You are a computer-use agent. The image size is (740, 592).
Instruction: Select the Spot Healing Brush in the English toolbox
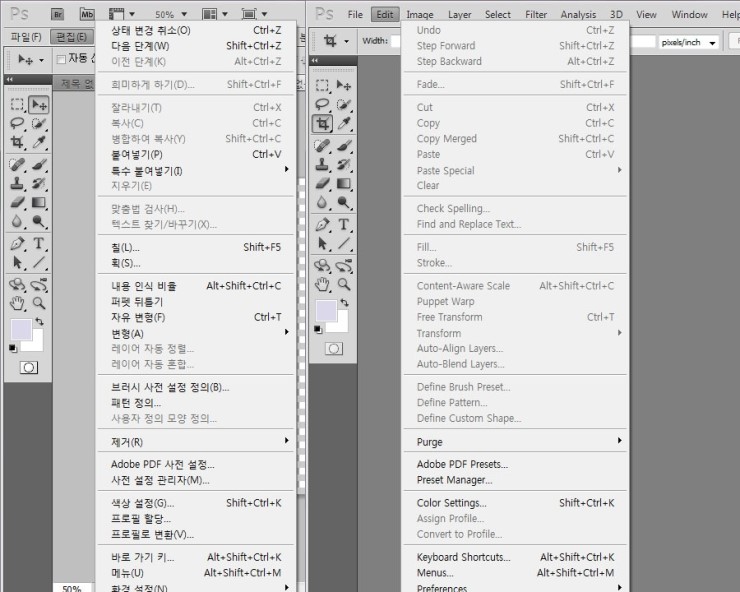322,146
